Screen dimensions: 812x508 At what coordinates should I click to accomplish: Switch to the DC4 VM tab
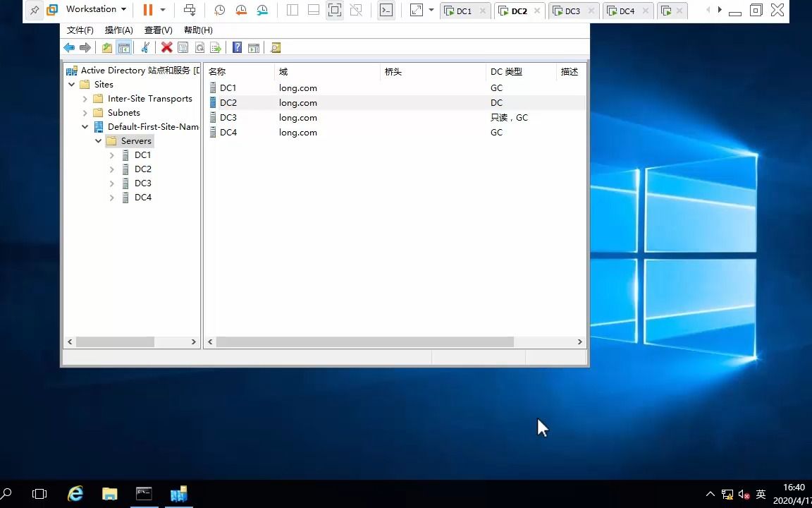pyautogui.click(x=627, y=11)
